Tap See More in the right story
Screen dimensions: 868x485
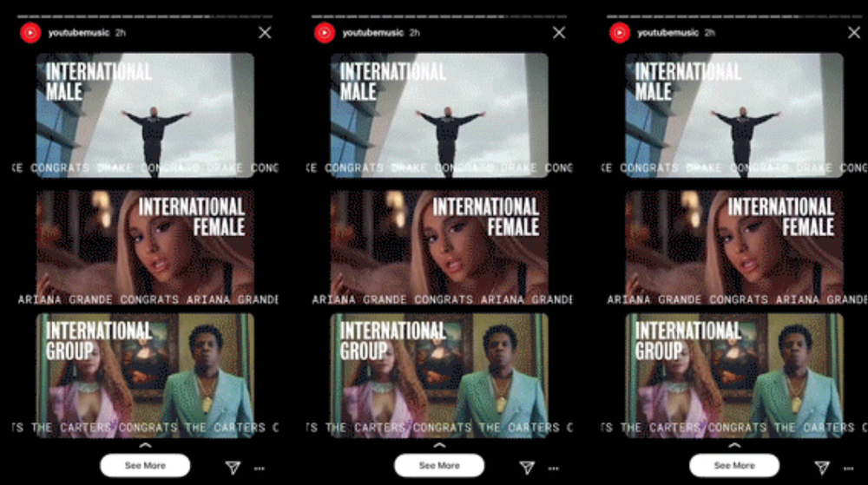[x=734, y=466]
